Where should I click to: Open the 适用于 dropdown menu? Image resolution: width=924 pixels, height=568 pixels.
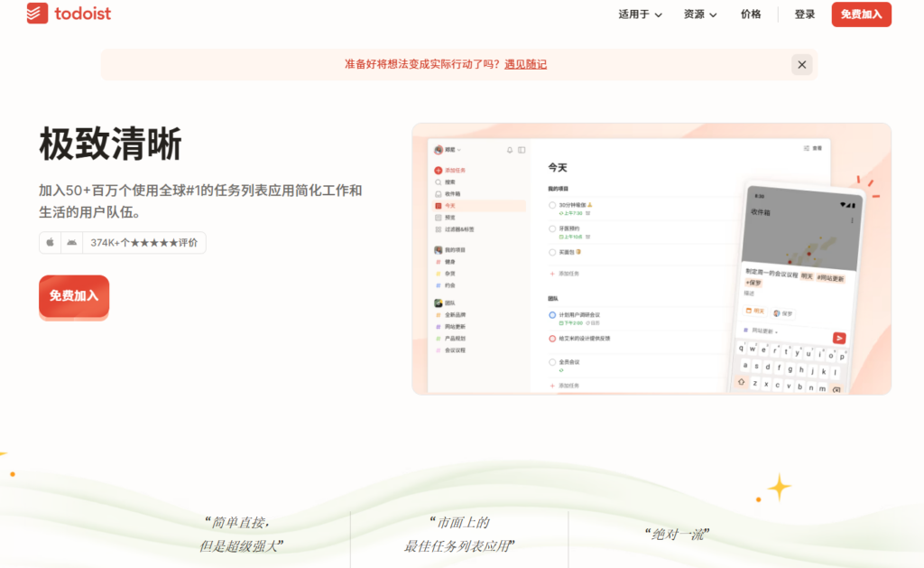coord(640,14)
